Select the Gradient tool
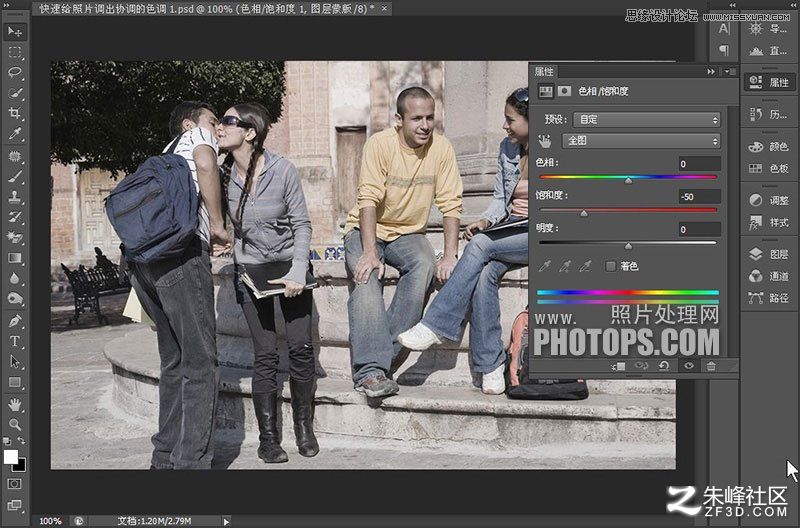Image resolution: width=800 pixels, height=528 pixels. pyautogui.click(x=15, y=258)
